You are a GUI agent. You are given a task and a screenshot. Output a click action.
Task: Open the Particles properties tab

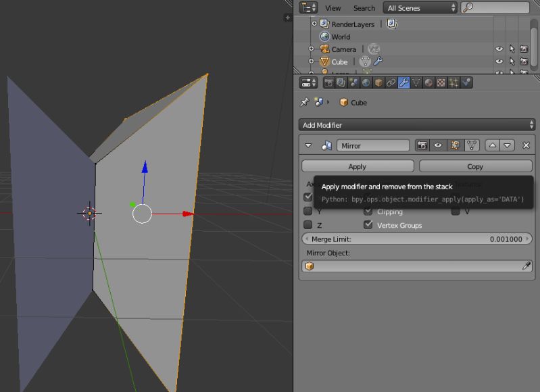(x=453, y=82)
